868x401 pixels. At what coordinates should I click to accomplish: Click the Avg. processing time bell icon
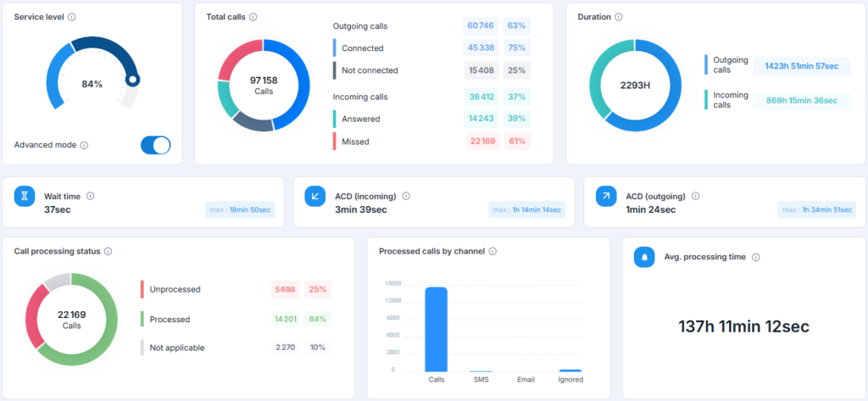tap(644, 257)
